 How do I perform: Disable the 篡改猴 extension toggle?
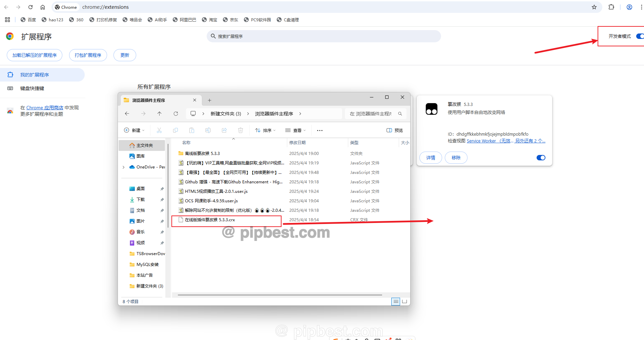(541, 158)
